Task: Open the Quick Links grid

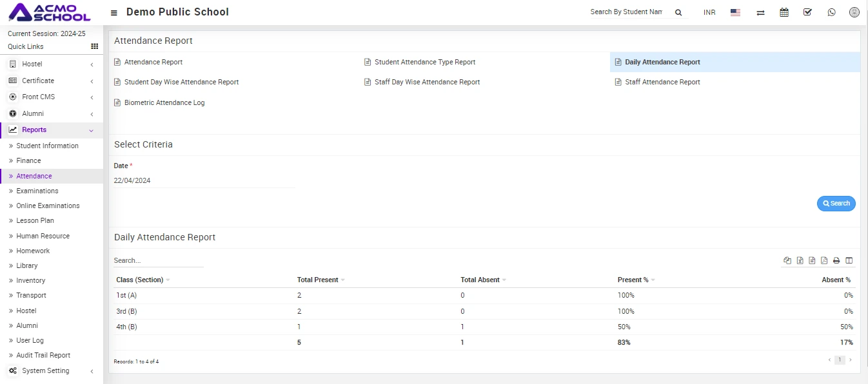Action: [94, 46]
